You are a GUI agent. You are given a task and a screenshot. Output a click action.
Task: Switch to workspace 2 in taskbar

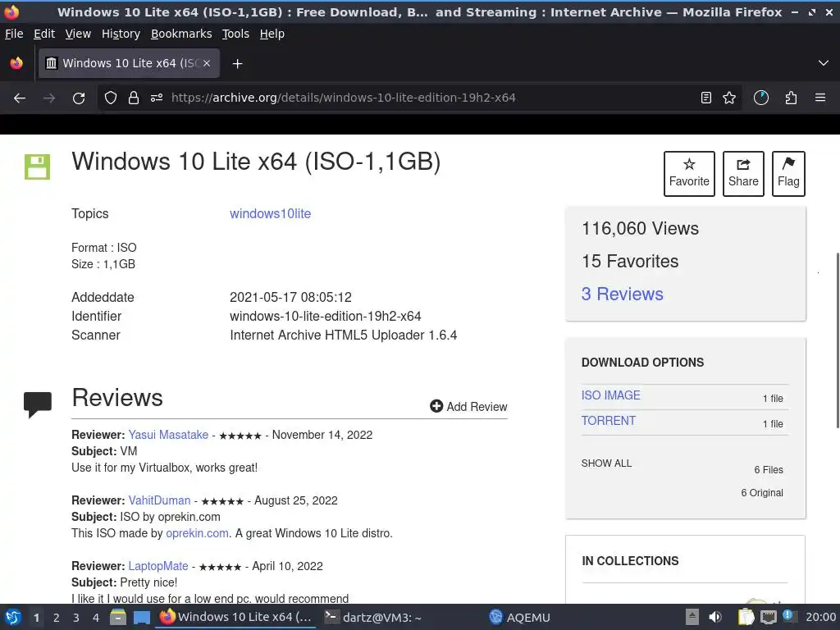pos(57,618)
